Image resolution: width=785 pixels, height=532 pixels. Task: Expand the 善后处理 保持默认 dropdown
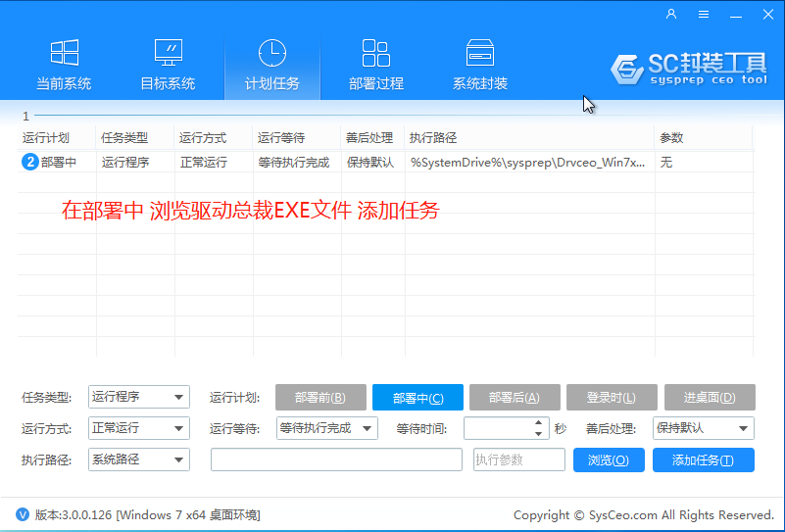coord(704,428)
